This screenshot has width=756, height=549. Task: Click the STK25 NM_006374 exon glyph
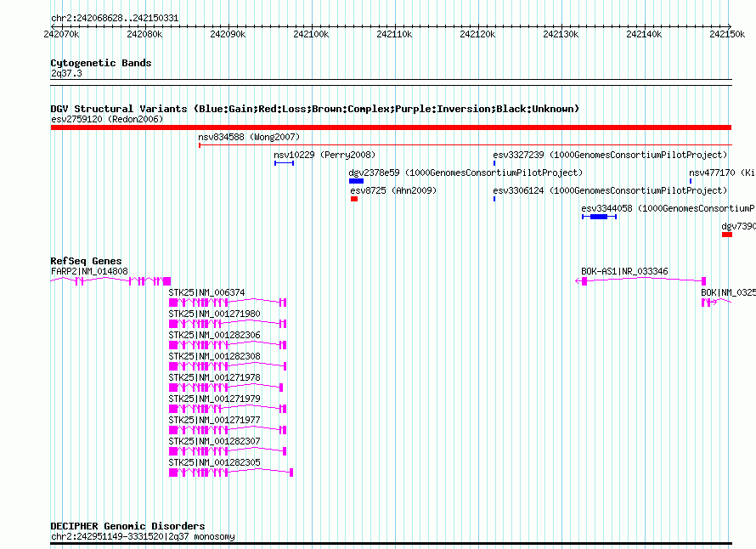tap(228, 303)
